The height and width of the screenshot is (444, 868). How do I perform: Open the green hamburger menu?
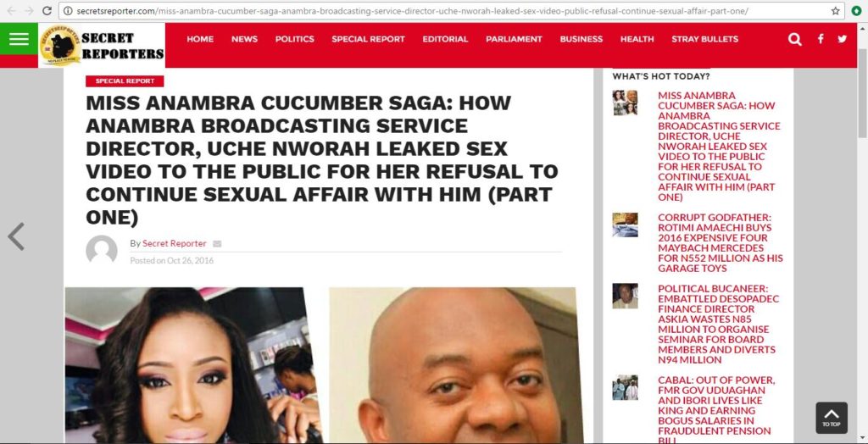click(x=19, y=39)
